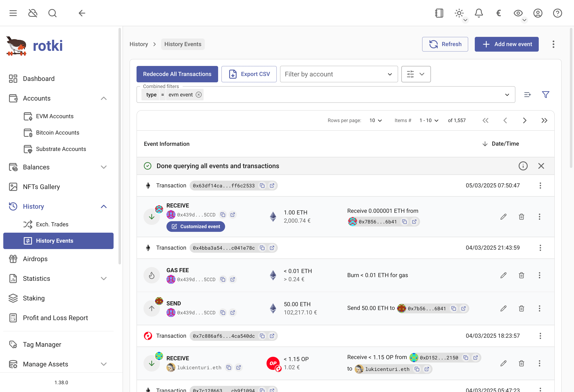This screenshot has height=392, width=574.
Task: Click Add new event button
Action: click(507, 44)
